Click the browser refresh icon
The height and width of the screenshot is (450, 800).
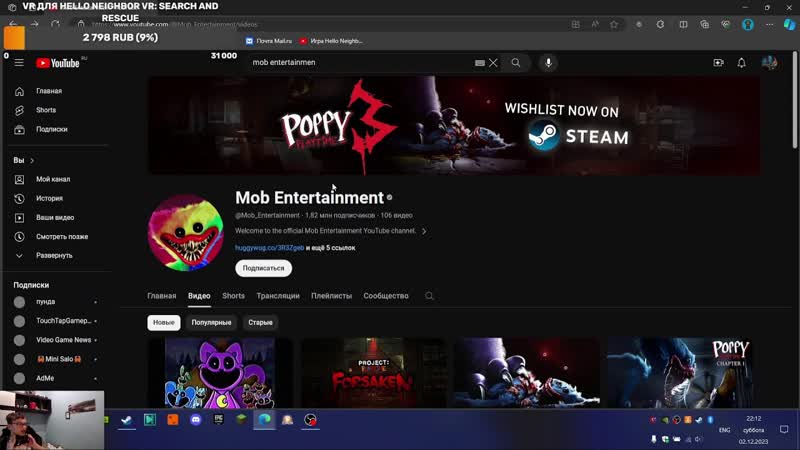[x=55, y=24]
